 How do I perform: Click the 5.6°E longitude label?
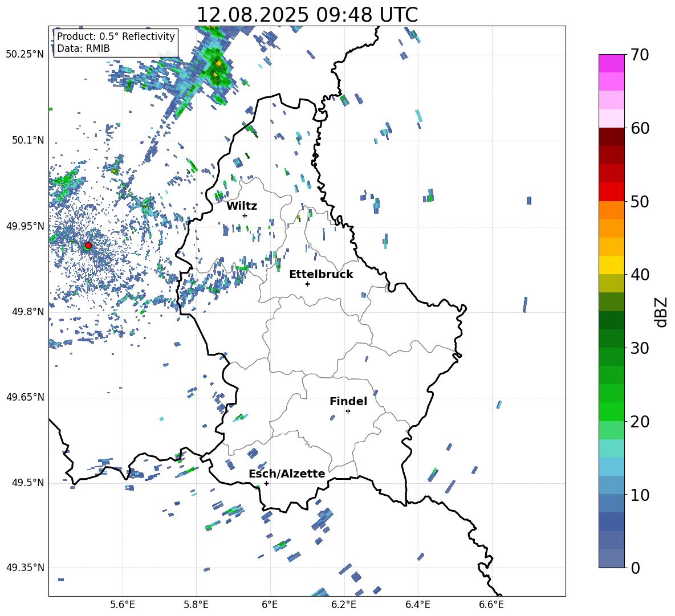pos(123,605)
